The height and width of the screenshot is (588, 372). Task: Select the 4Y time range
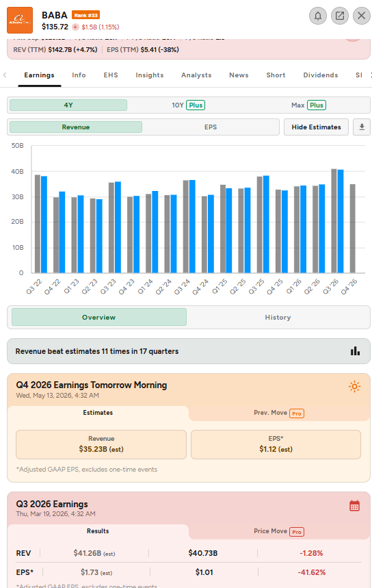pos(68,105)
